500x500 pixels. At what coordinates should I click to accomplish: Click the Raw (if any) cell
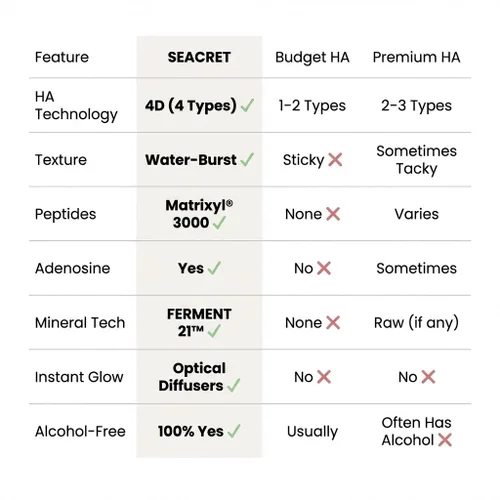pyautogui.click(x=416, y=323)
